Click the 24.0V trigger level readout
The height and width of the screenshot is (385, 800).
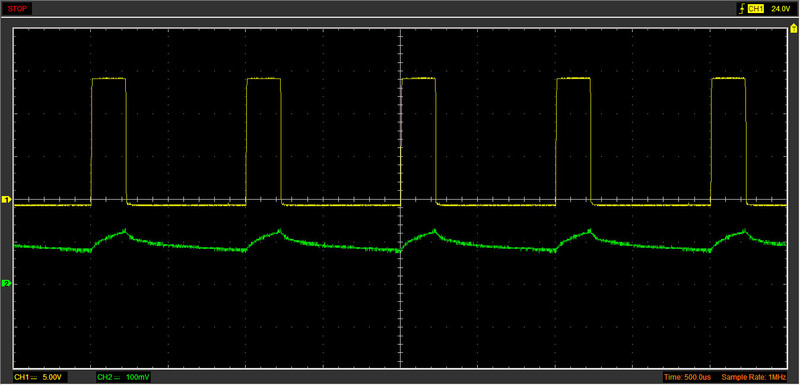pos(781,9)
